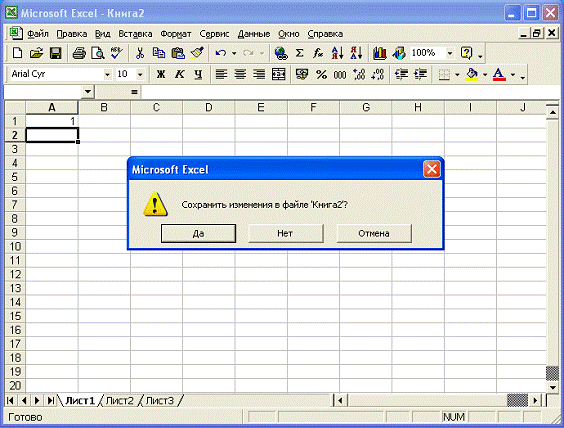The image size is (564, 428).
Task: Click the Paste clipboard icon
Action: pyautogui.click(x=178, y=53)
